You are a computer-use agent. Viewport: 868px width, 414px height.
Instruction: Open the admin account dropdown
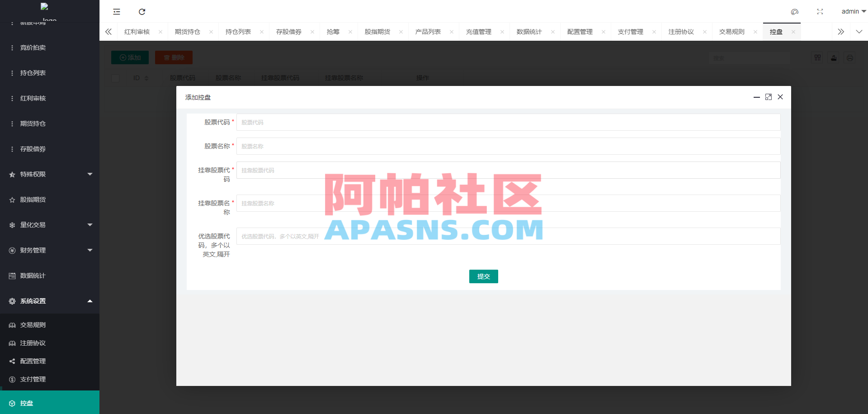[x=853, y=11]
